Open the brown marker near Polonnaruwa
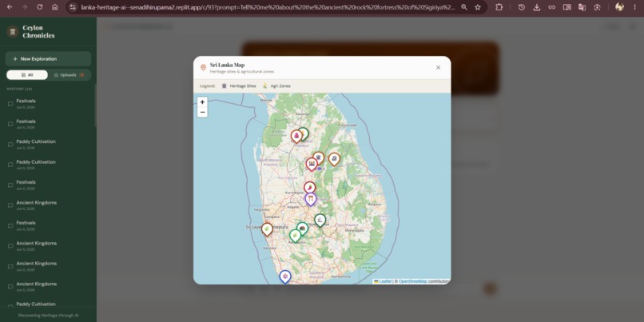The width and height of the screenshot is (644, 322). point(334,159)
